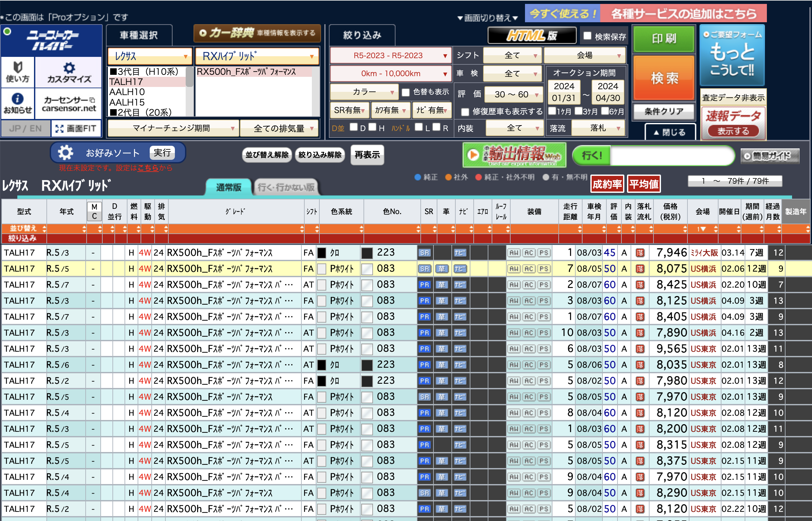Click the sort arrows under グレード column
Screen dimensions: 812x521
302,229
